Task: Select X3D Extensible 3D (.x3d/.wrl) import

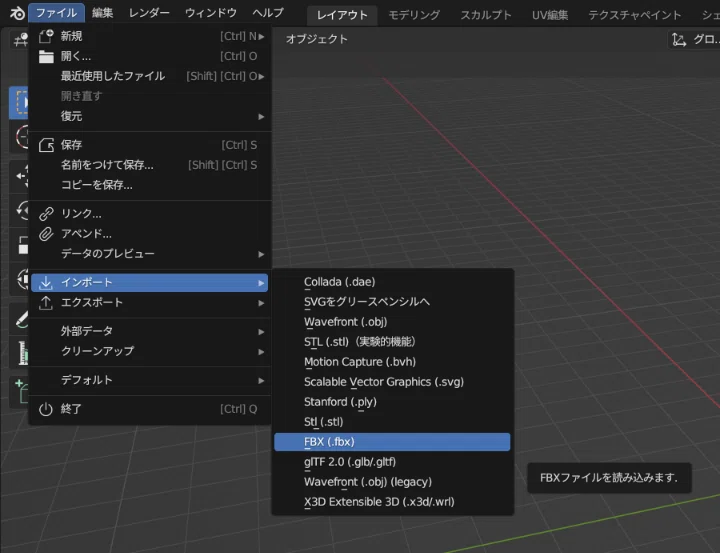Action: (x=392, y=502)
